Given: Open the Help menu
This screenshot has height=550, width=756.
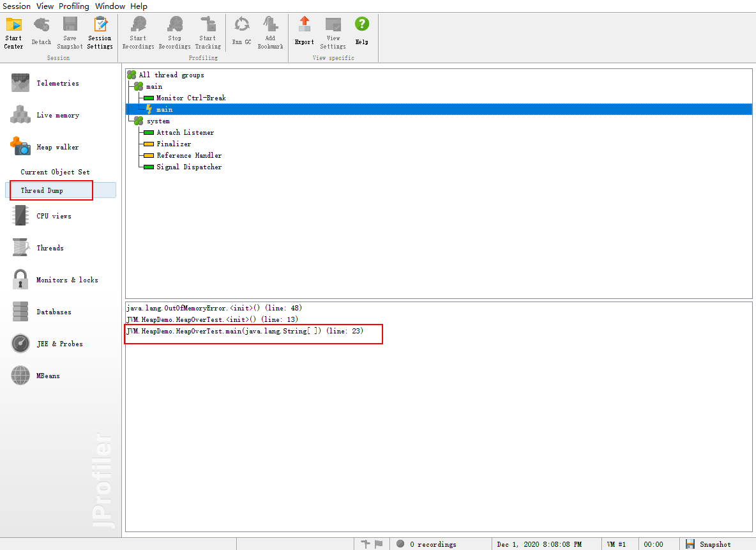Looking at the screenshot, I should (x=139, y=6).
